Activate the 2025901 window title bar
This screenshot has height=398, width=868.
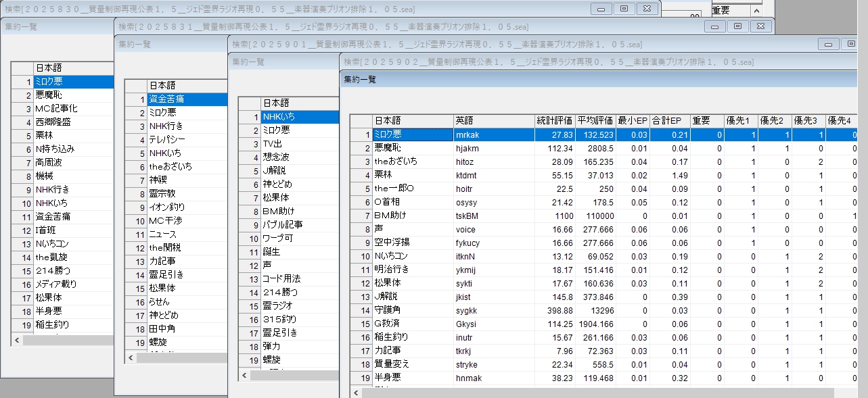pyautogui.click(x=474, y=44)
